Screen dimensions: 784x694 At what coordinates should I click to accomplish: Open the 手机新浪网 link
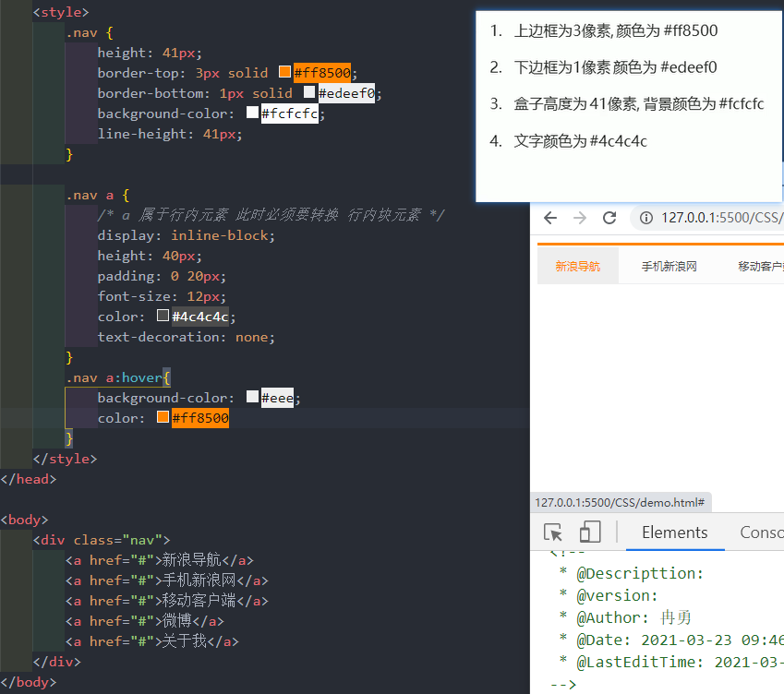[669, 267]
